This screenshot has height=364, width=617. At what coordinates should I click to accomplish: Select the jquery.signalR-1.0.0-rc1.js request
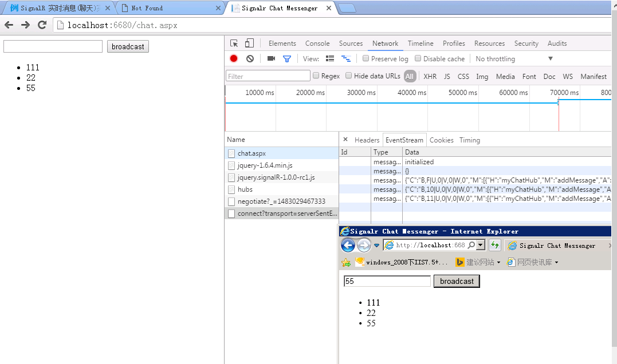click(x=281, y=177)
